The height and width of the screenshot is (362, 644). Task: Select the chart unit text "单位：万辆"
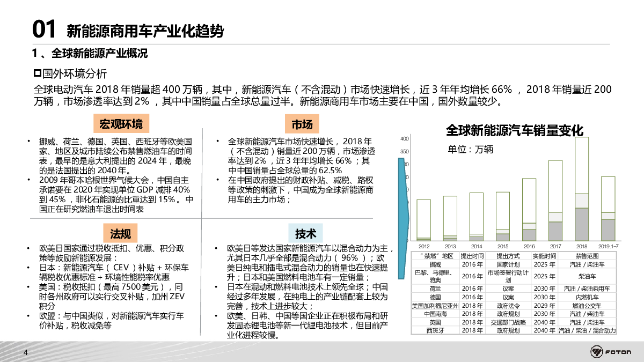tap(470, 149)
